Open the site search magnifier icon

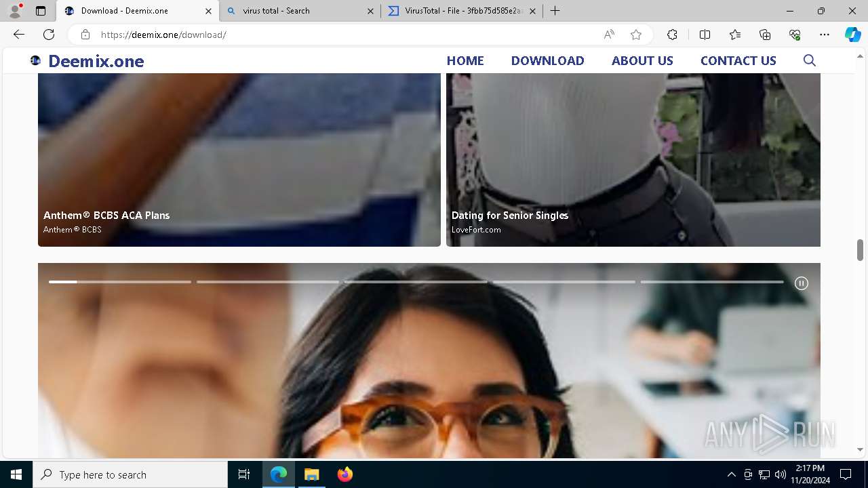click(809, 60)
